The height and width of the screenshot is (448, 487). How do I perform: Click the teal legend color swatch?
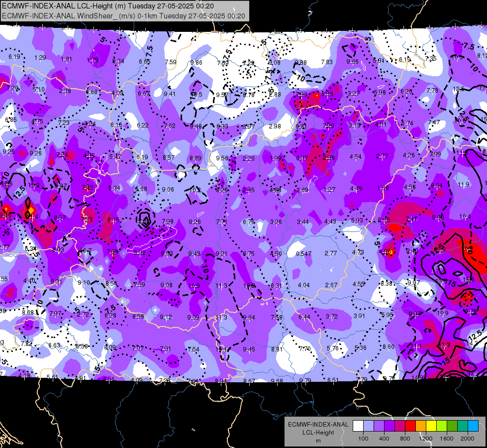(463, 426)
